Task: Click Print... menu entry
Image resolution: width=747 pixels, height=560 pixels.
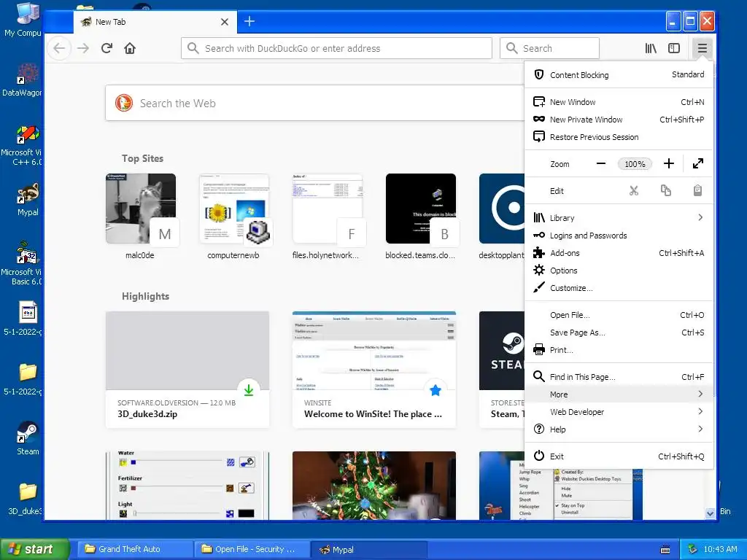Action: click(619, 350)
